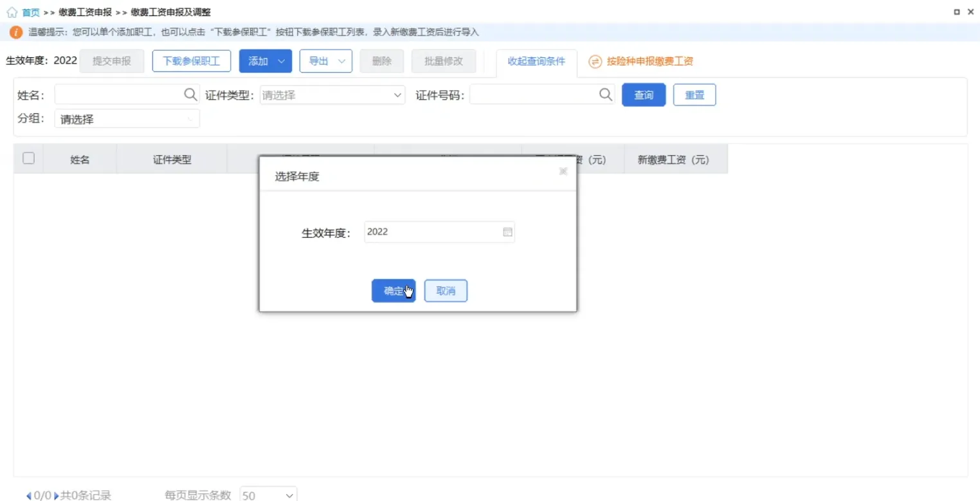Go to next page arrow in pager
980x501 pixels.
pos(57,496)
